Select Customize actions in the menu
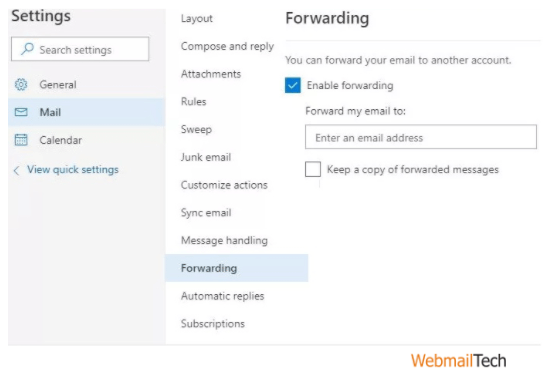Image resolution: width=550 pixels, height=380 pixels. [x=224, y=185]
